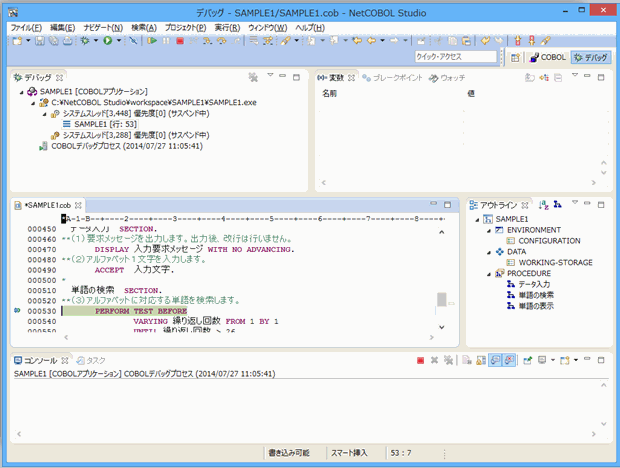Open the 編集(E) menu

[x=62, y=28]
